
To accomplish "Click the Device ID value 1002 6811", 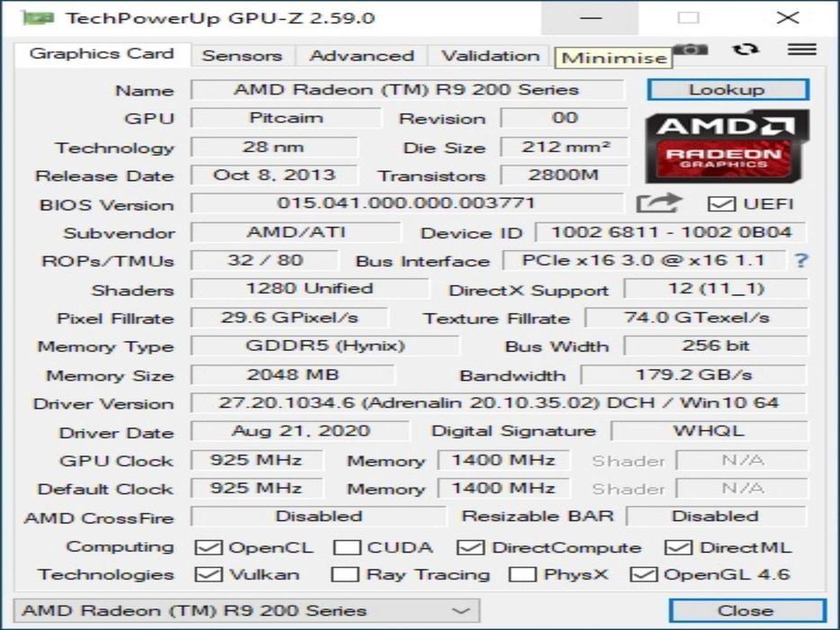I will [672, 232].
